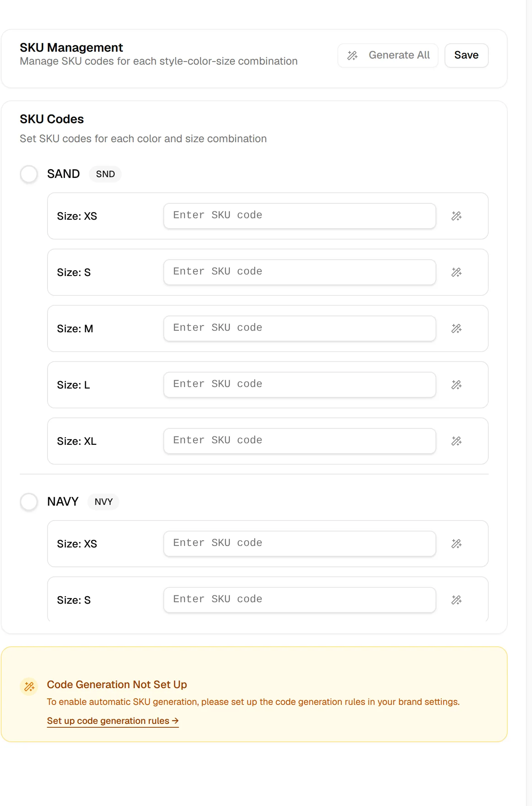Click the SKU Management title
The height and width of the screenshot is (806, 532).
[x=71, y=48]
